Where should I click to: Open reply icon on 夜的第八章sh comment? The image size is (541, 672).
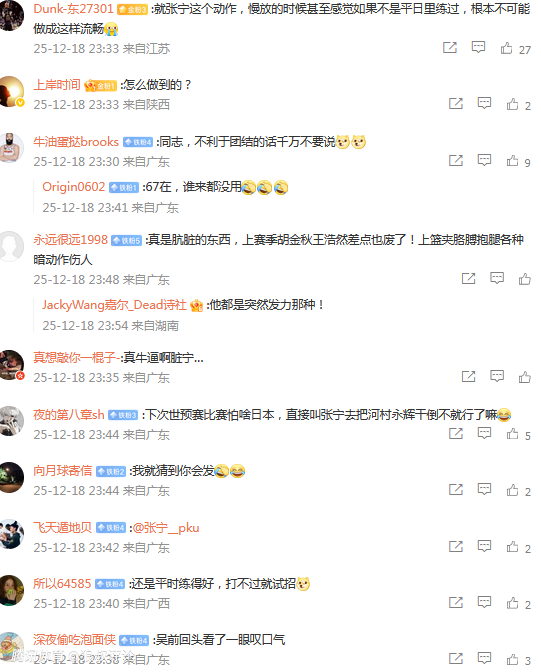[x=484, y=433]
